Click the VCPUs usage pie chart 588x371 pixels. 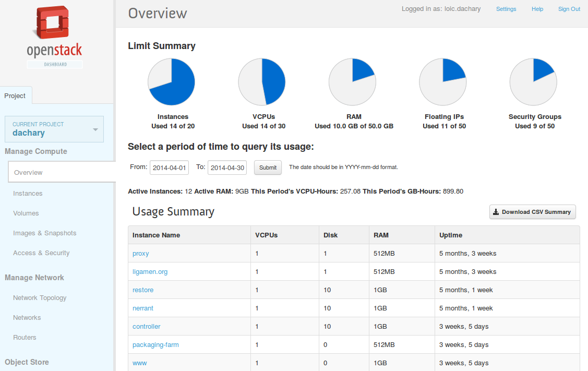click(262, 82)
